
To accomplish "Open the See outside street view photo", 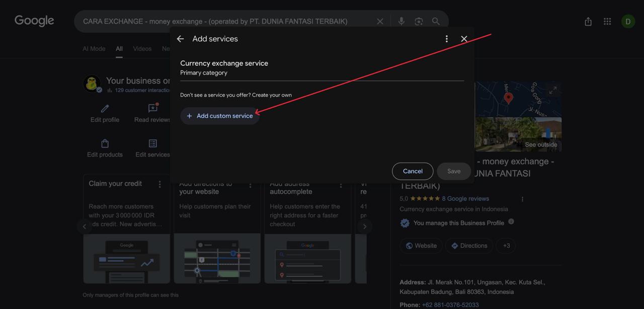I will point(518,134).
